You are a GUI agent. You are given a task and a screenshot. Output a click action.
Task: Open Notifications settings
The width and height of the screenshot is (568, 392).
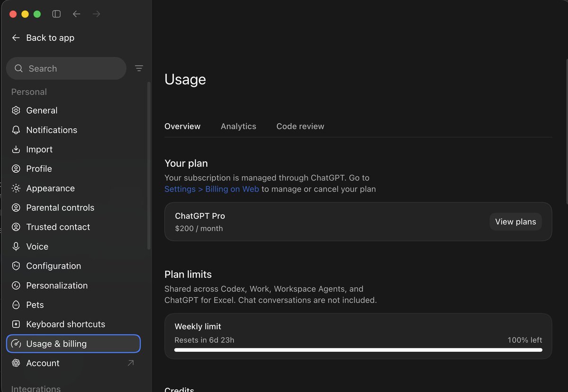click(x=73, y=130)
